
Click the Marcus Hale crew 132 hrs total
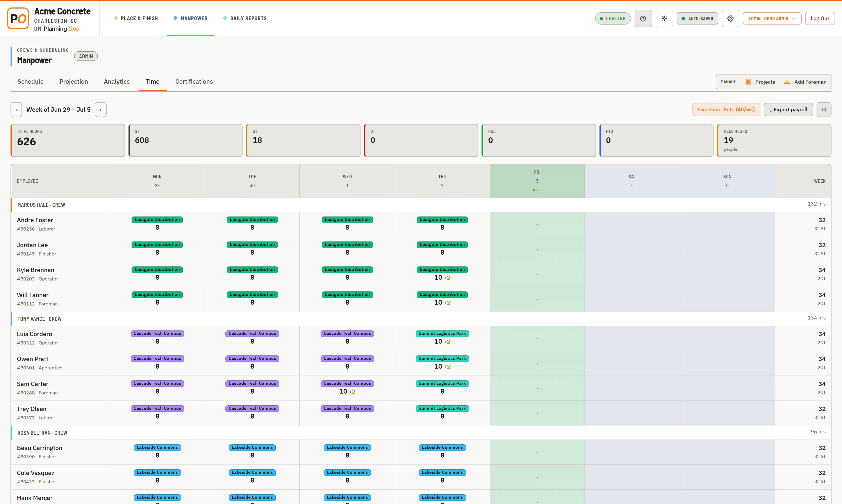tap(816, 204)
